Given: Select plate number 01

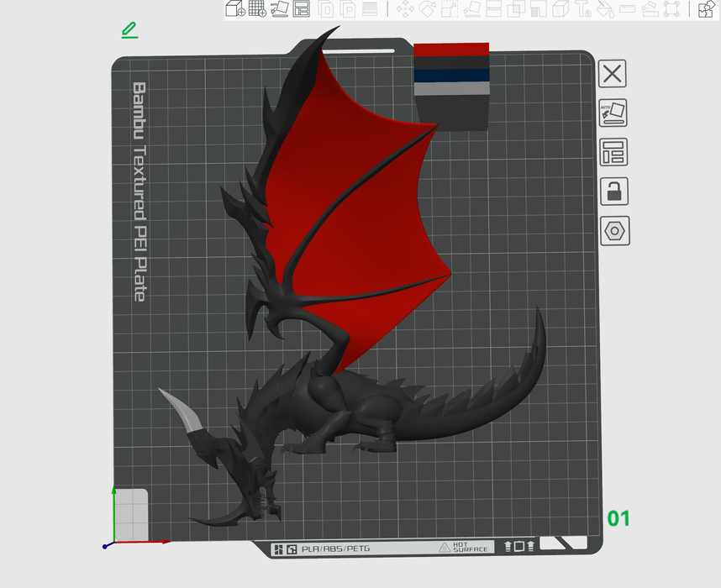Looking at the screenshot, I should [618, 519].
